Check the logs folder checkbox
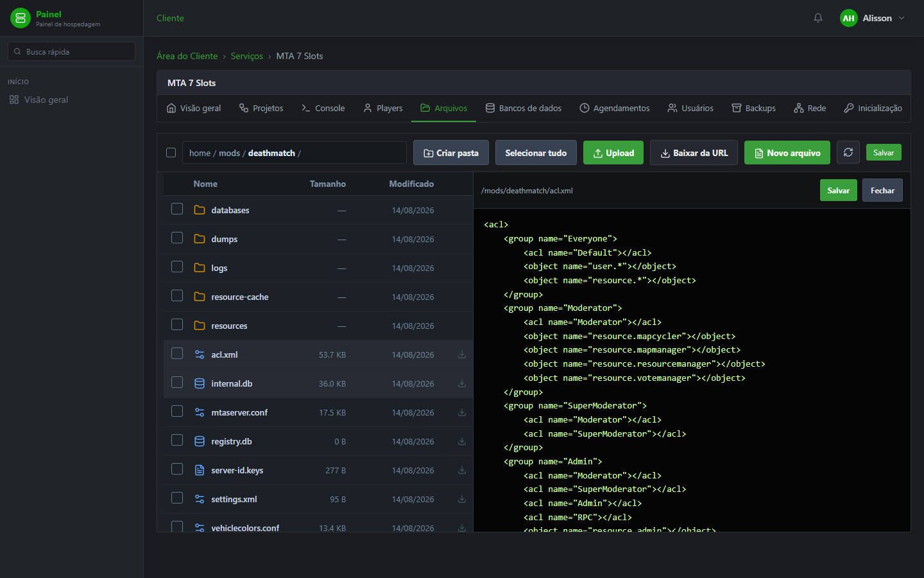This screenshot has height=578, width=924. tap(177, 267)
